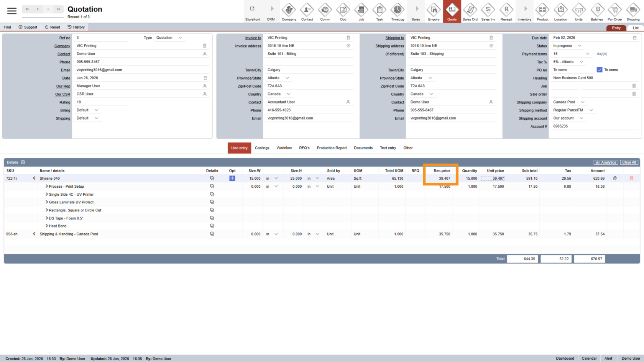Toggle the To come checkbox

click(x=600, y=70)
